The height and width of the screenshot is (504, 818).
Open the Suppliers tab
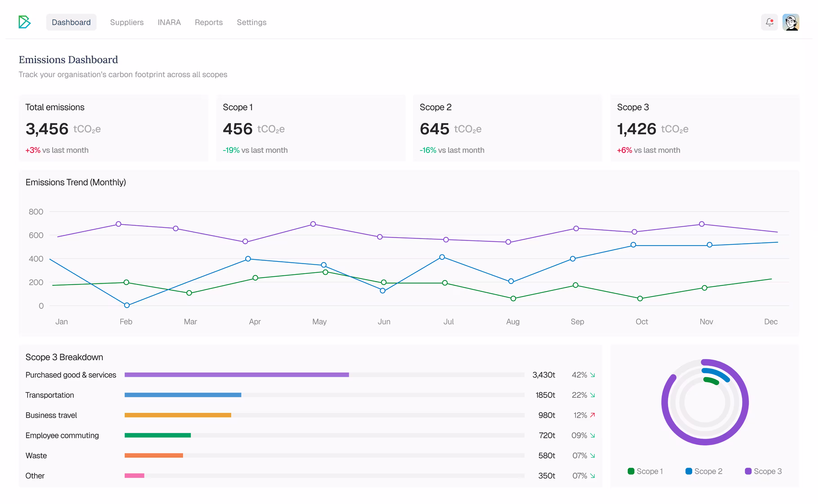coord(127,22)
